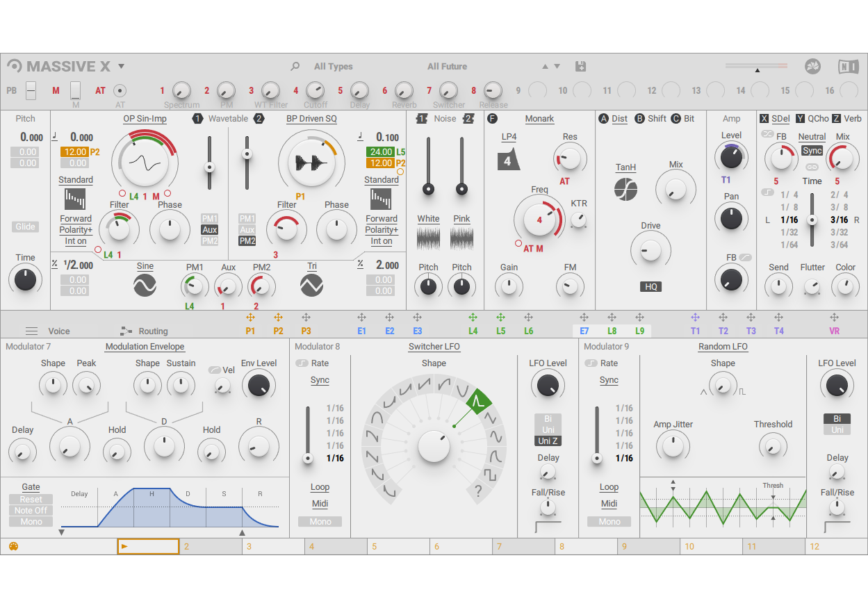The height and width of the screenshot is (608, 868).
Task: Click the Sine oscillator waveform icon
Action: (x=145, y=285)
